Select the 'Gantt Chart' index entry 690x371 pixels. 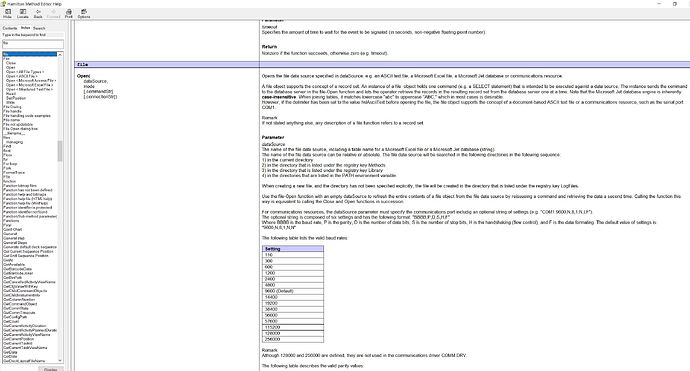click(13, 230)
